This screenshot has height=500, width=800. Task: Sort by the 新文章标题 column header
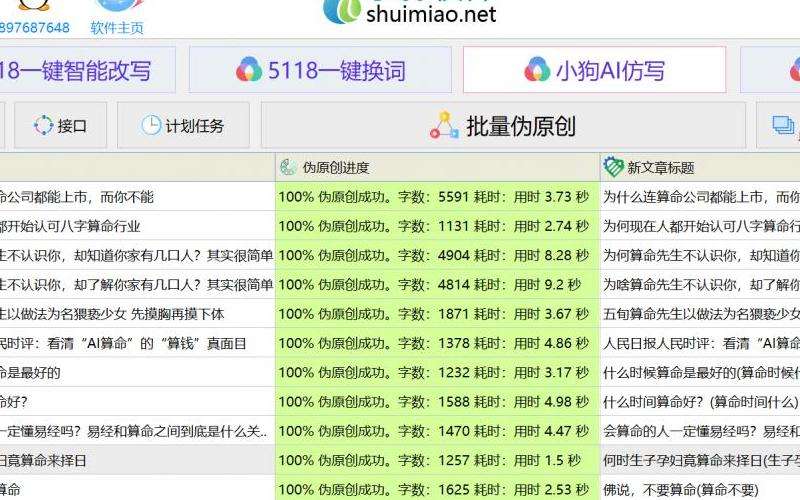tap(660, 168)
